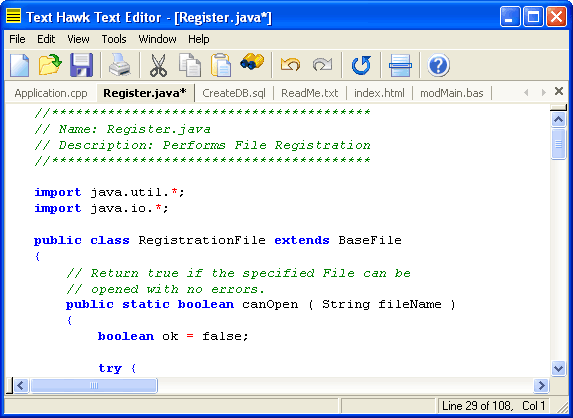
Task: Copy text using the copy icon
Action: tap(190, 65)
